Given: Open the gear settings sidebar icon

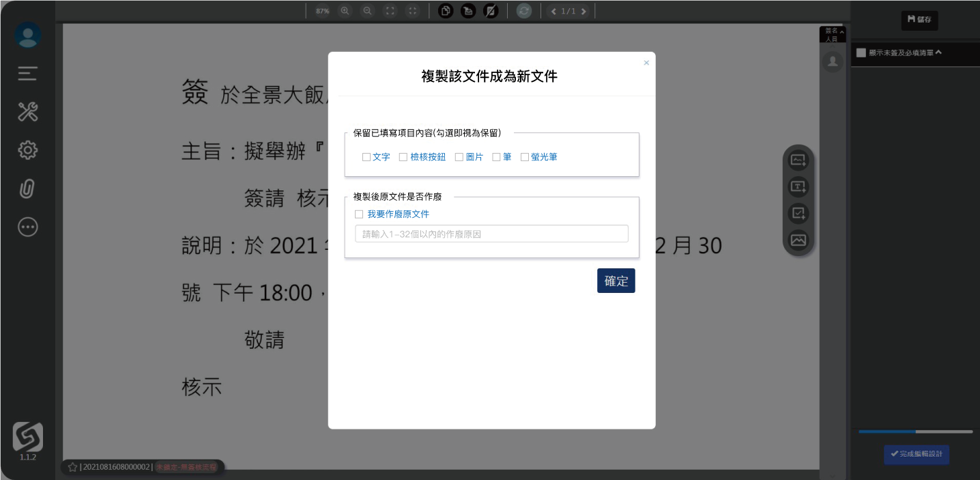Looking at the screenshot, I should tap(28, 150).
